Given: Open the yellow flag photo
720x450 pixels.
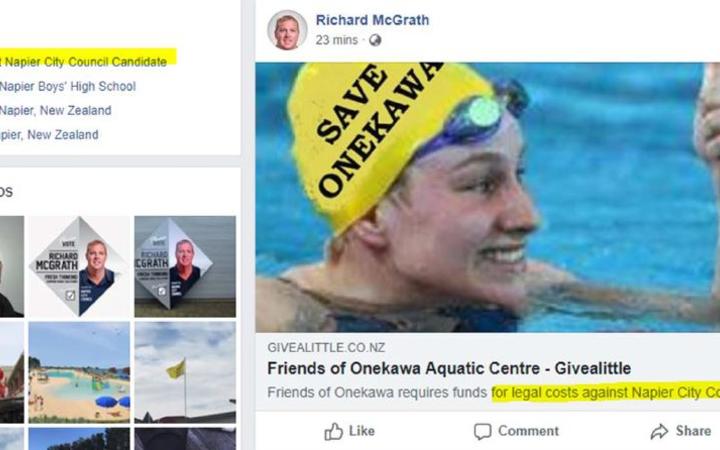Looking at the screenshot, I should tap(185, 372).
